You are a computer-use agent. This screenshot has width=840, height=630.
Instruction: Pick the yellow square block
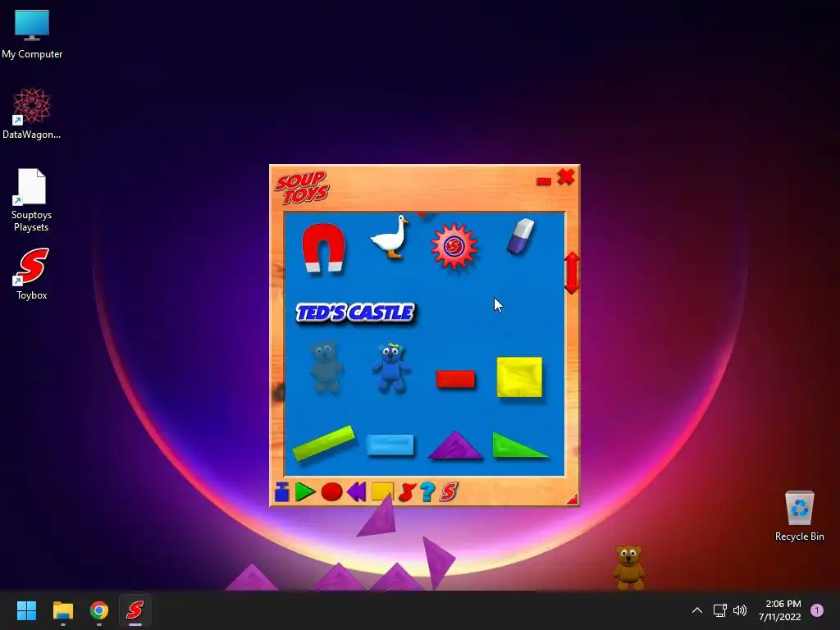[519, 377]
